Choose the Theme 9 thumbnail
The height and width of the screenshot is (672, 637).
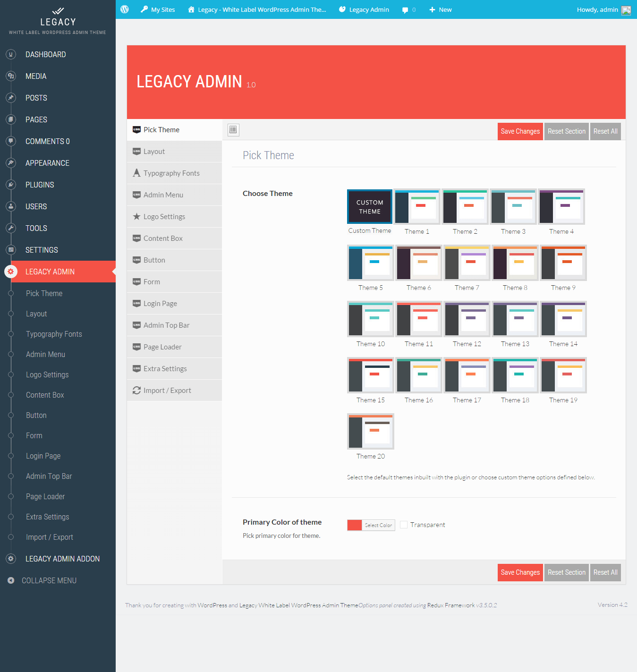[563, 263]
